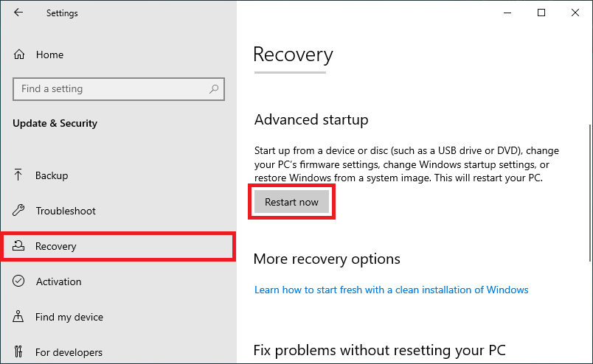Minimize the Settings window

pos(507,13)
